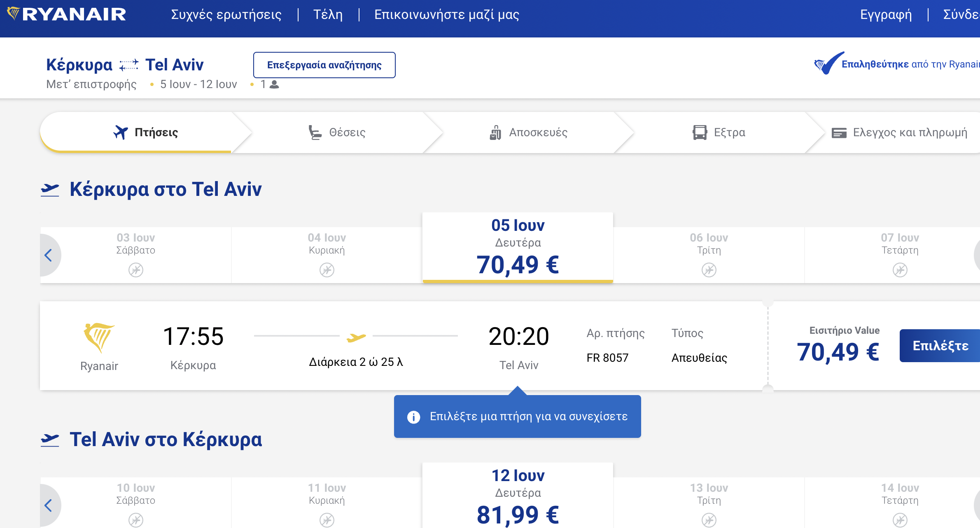The image size is (980, 528).
Task: Click the info icon in blue tooltip
Action: [413, 417]
